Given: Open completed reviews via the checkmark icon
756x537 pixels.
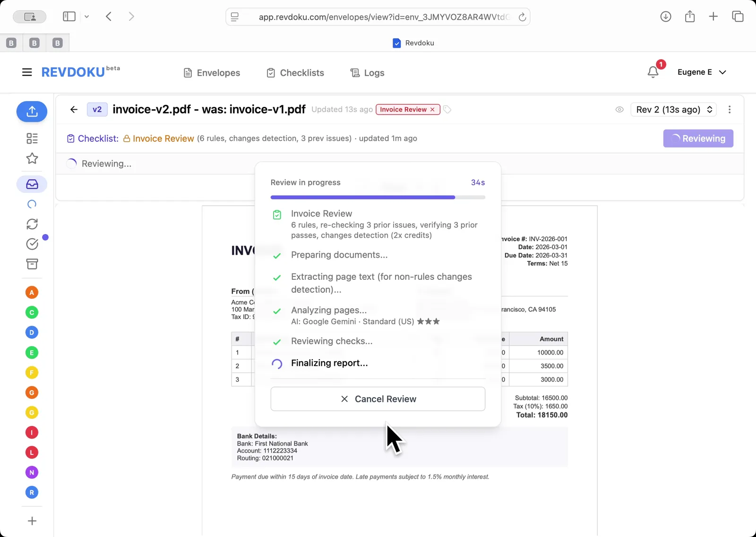Looking at the screenshot, I should coord(32,244).
